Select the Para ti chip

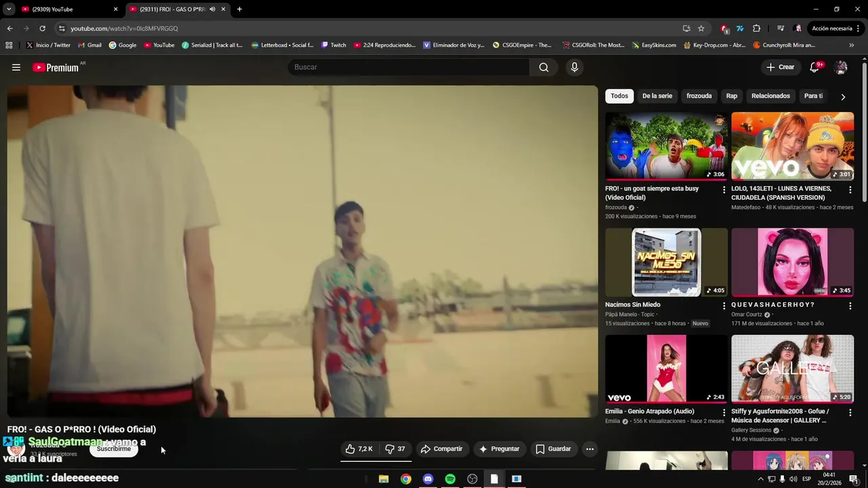(x=813, y=96)
